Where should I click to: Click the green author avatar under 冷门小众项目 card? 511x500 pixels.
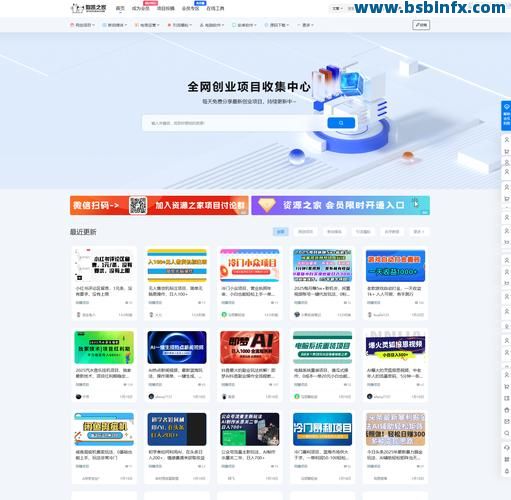(224, 315)
